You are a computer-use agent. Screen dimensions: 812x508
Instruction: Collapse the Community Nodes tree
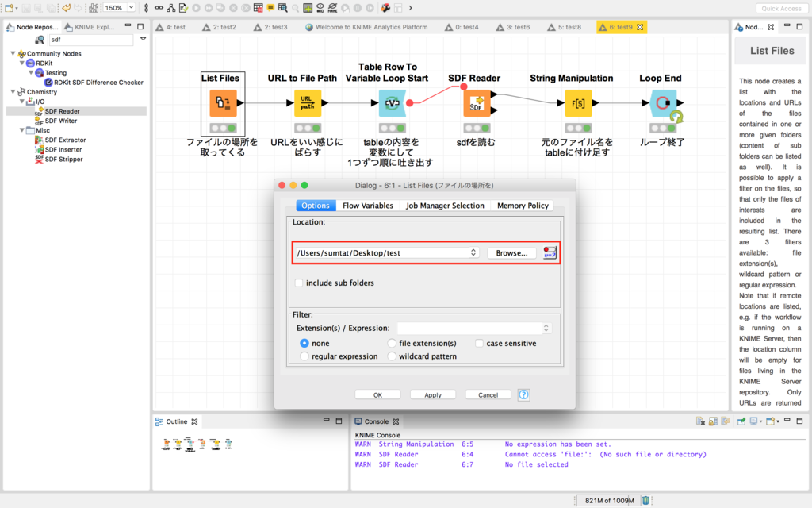[13, 53]
